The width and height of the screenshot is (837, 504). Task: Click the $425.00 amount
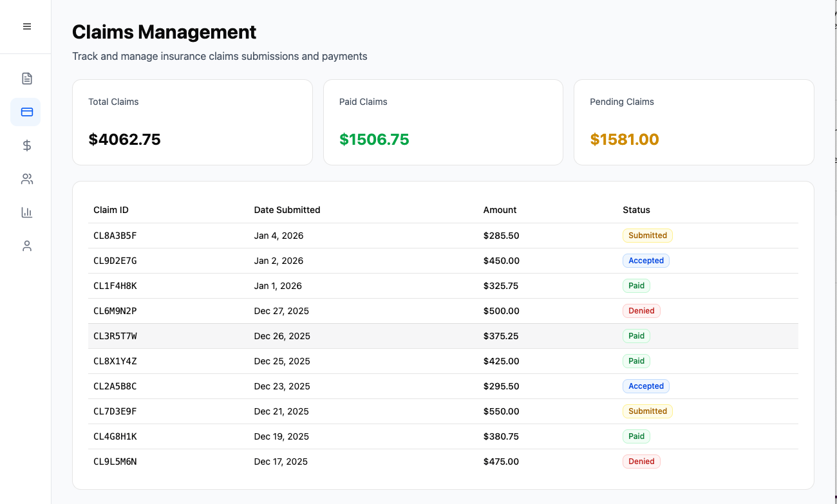(502, 361)
